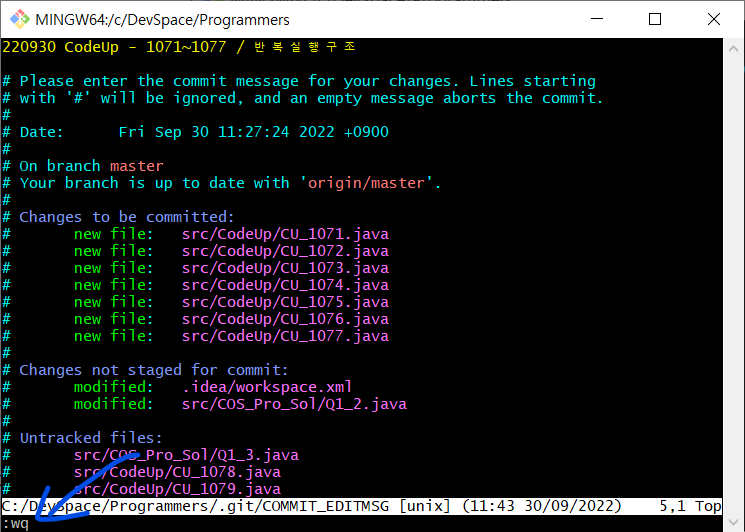
Task: Click modified src/COS_Pro_Sol/Q1_2.java entry
Action: (240, 404)
